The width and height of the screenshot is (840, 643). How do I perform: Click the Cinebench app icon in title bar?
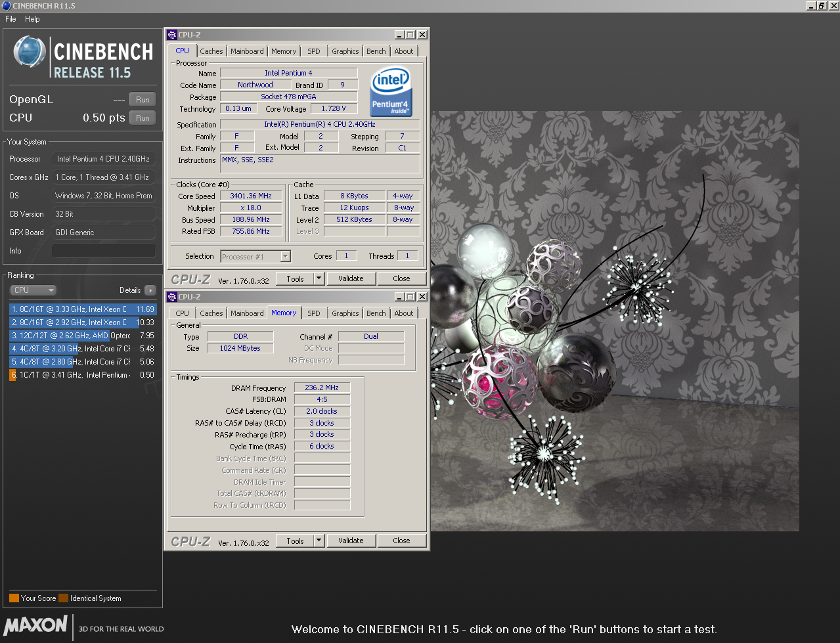7,5
